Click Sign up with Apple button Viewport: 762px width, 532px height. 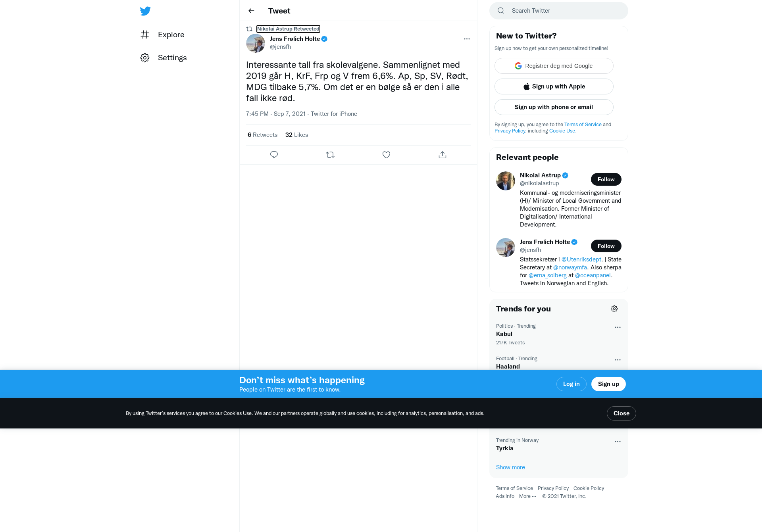pos(554,86)
